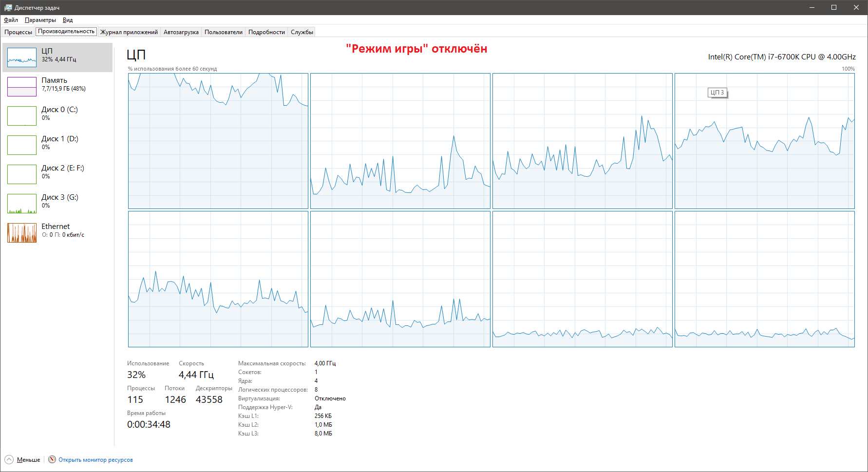
Task: Maximize the Диспетчер задач window
Action: coord(834,7)
